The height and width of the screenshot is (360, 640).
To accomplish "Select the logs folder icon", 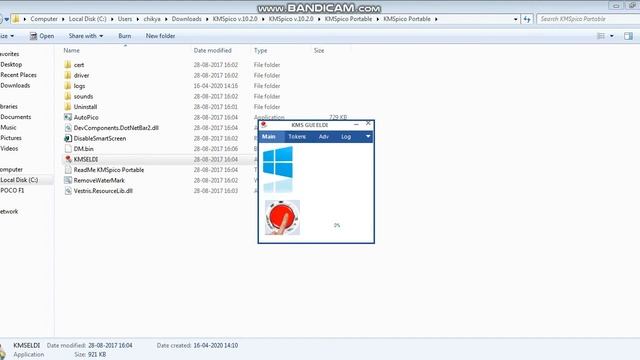I will pos(68,86).
